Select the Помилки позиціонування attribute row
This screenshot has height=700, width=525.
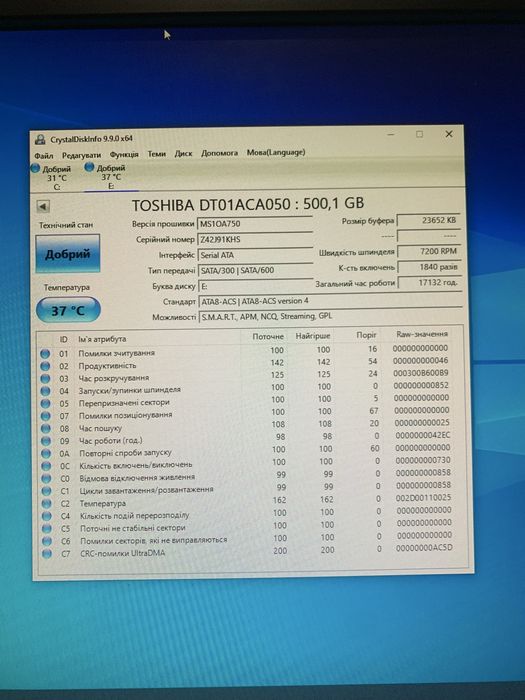click(x=247, y=413)
